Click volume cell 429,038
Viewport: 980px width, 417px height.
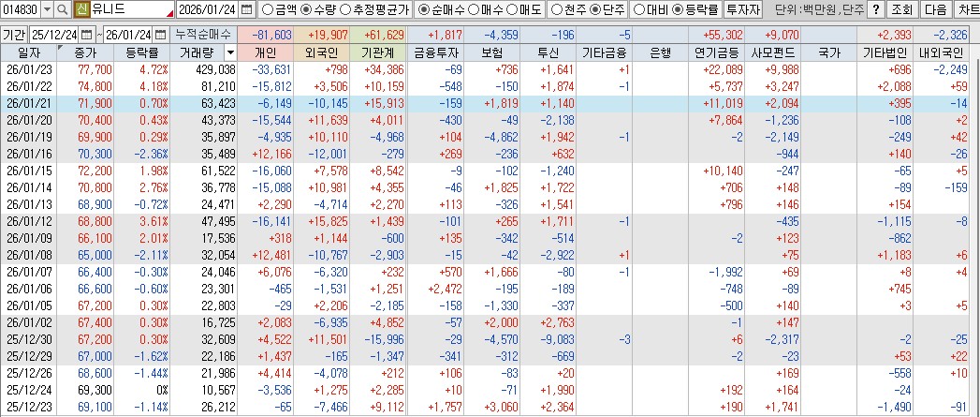pos(204,68)
